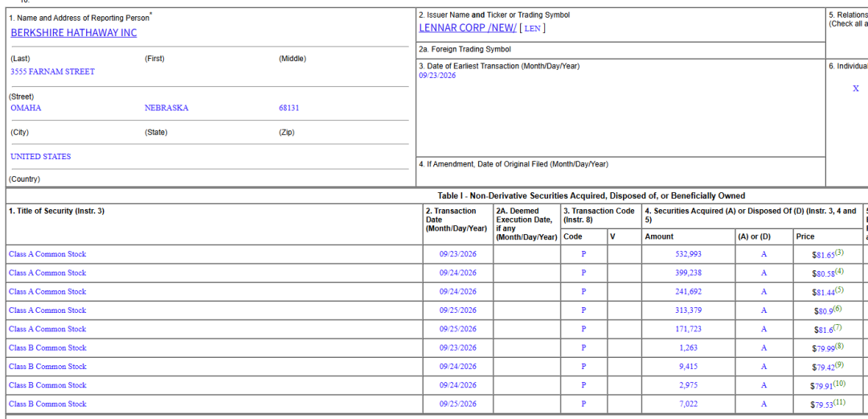Select Class A Common Stock in the 532,993 row

47,254
